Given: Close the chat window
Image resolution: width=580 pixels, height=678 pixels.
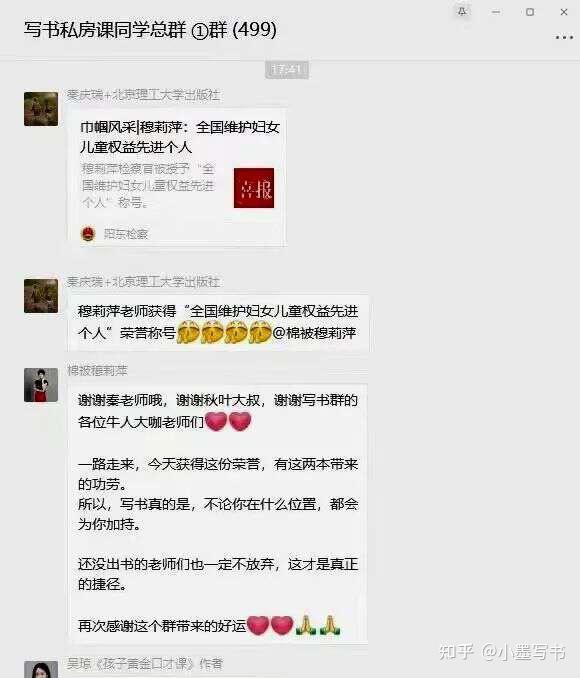Looking at the screenshot, I should click(x=564, y=12).
